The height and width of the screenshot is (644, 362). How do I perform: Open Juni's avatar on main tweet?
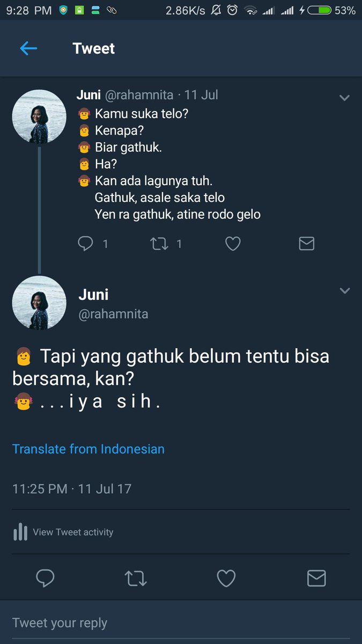point(39,303)
